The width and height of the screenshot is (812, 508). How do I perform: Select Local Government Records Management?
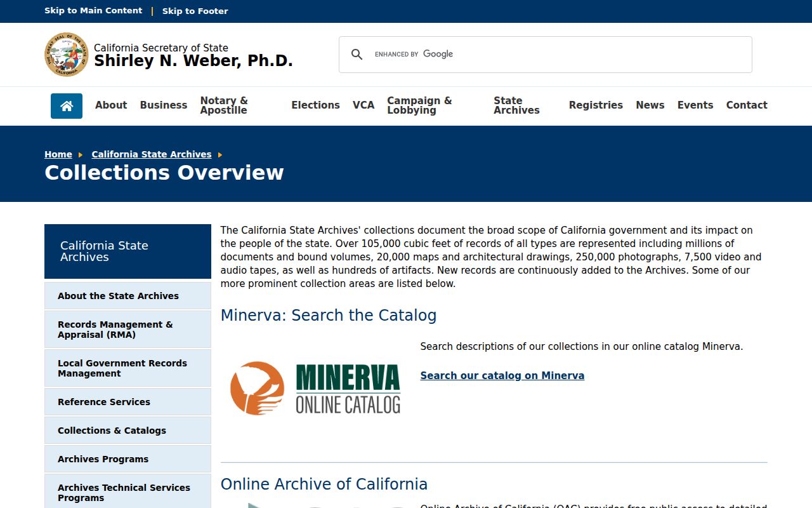click(x=128, y=368)
